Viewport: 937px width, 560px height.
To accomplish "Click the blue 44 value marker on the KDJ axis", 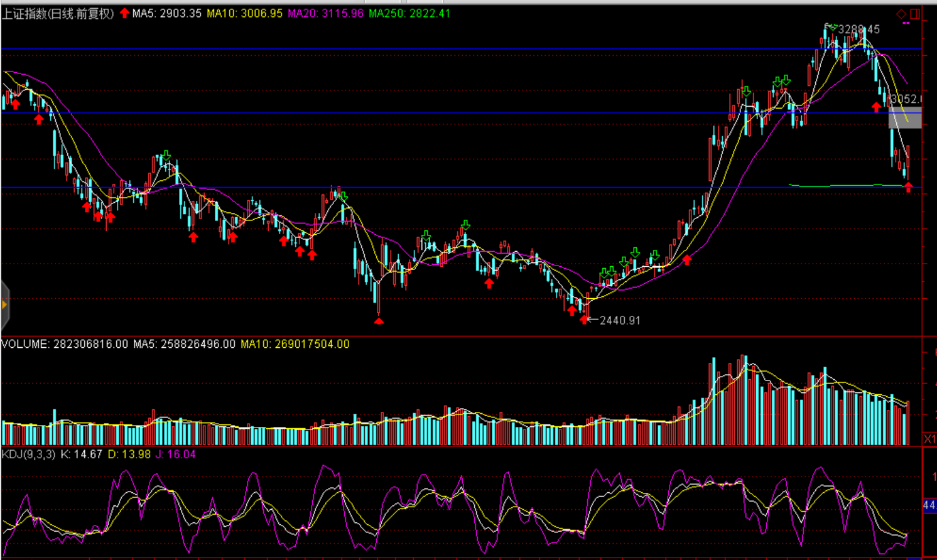I will [929, 505].
